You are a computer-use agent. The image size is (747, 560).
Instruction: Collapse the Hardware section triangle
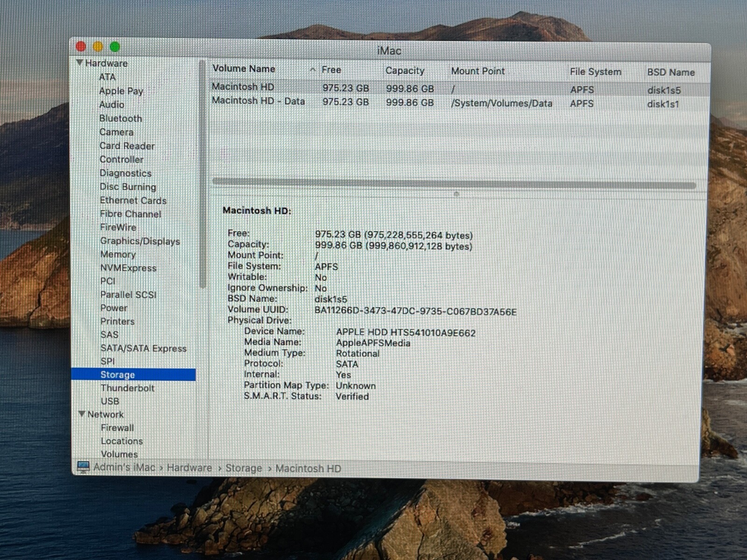tap(79, 63)
